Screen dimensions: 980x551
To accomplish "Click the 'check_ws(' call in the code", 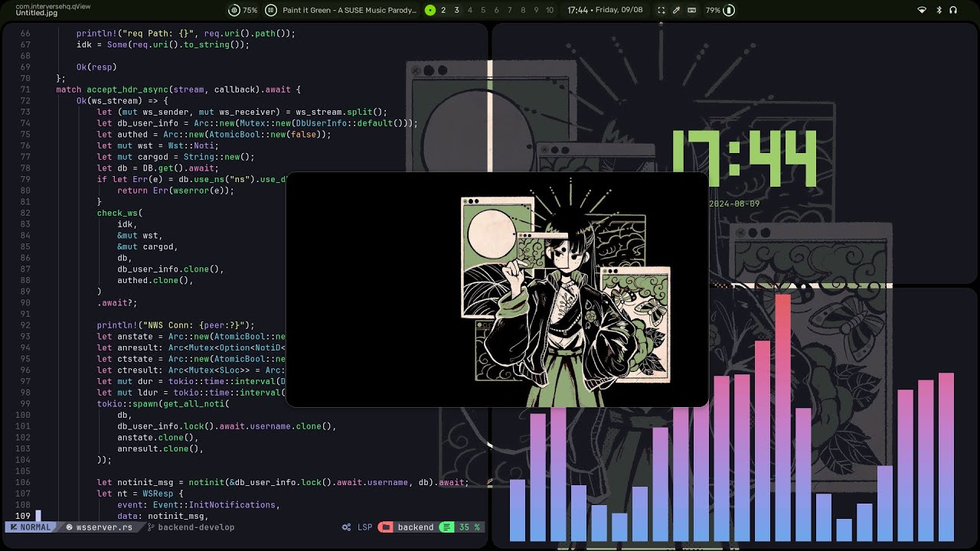I will click(119, 213).
